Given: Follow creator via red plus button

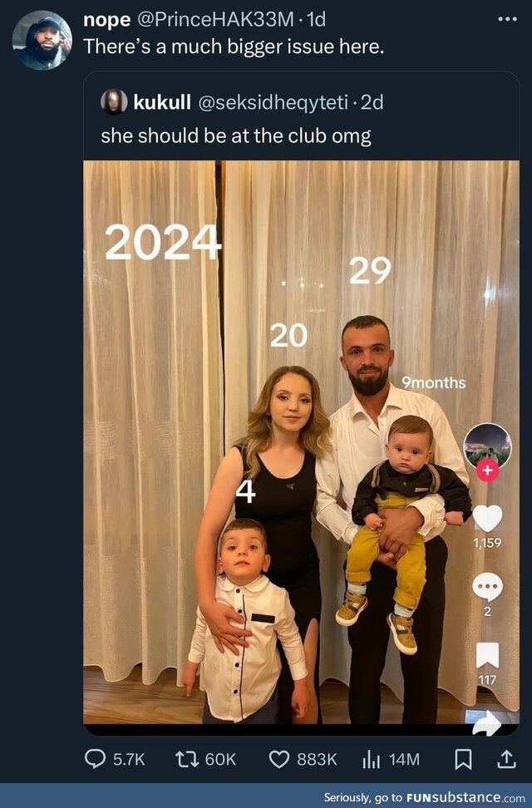Looking at the screenshot, I should coord(487,470).
